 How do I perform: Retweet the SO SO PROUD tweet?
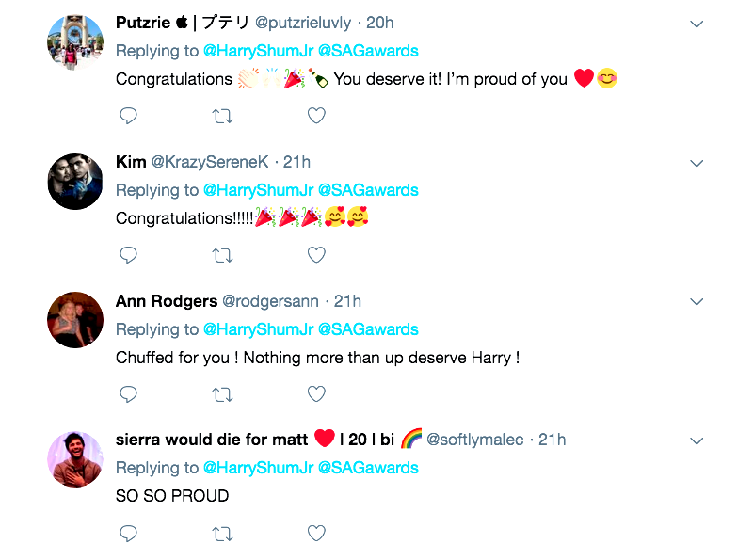223,534
